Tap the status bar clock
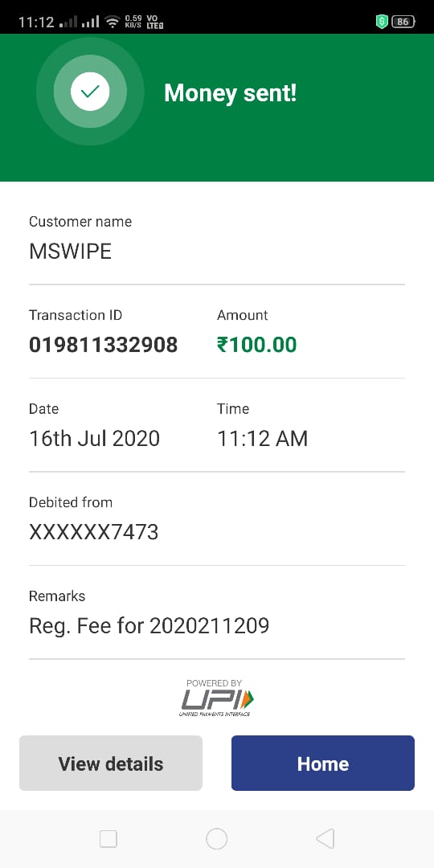Viewport: 434px width, 868px height. 36,23
